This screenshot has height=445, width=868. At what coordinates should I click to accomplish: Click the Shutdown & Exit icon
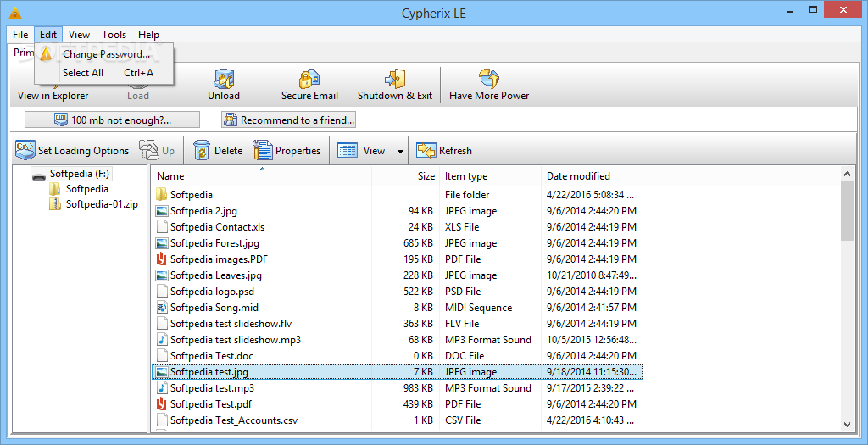[x=395, y=79]
